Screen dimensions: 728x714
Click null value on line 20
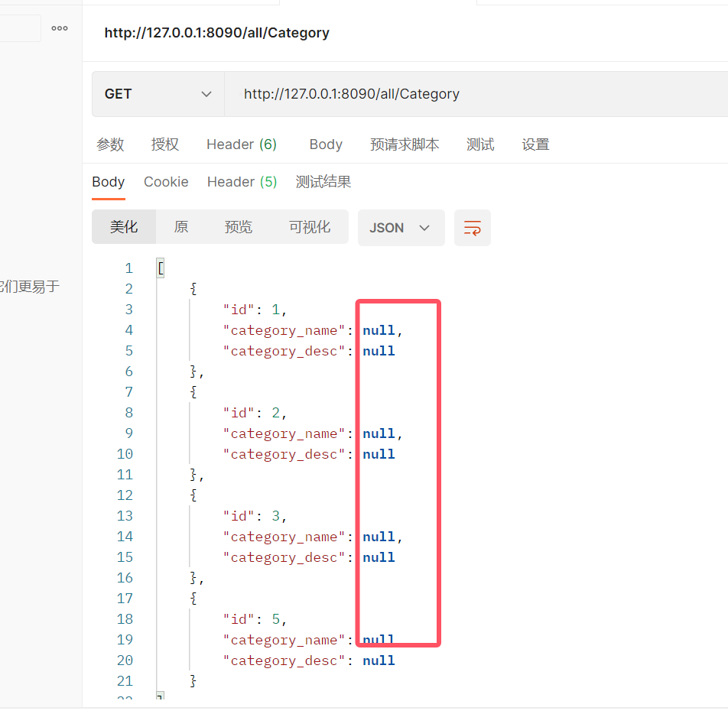pyautogui.click(x=379, y=660)
